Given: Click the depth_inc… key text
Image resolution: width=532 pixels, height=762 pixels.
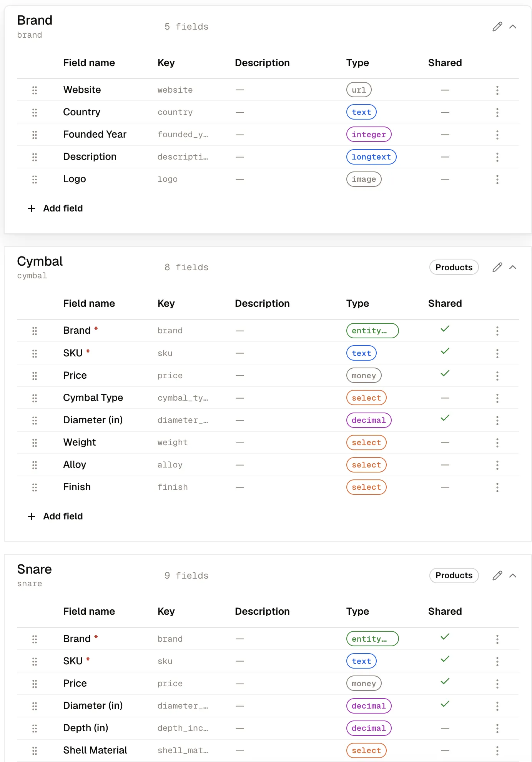Looking at the screenshot, I should 183,728.
